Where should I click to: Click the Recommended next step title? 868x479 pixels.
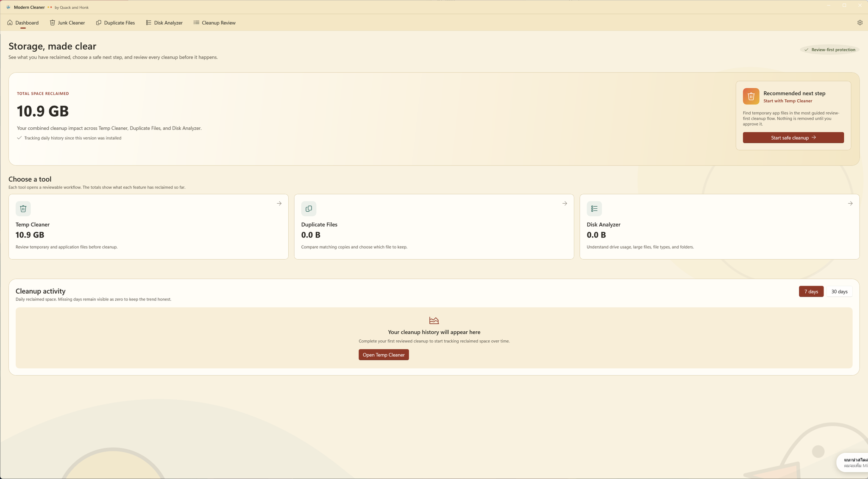794,93
